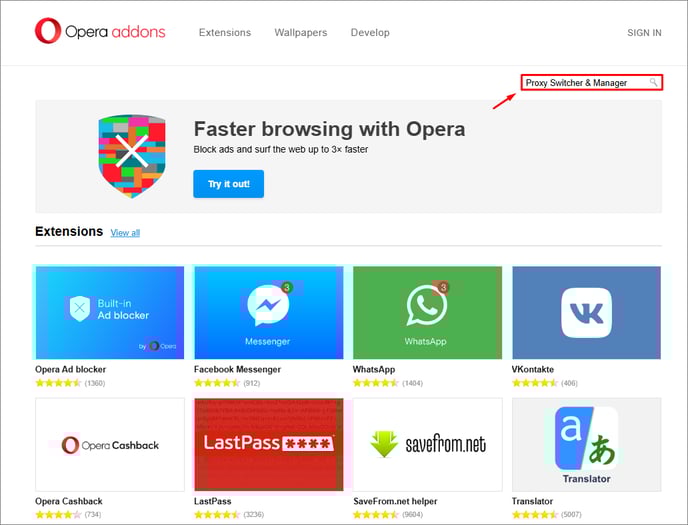Click the (3236) review count
Image resolution: width=688 pixels, height=525 pixels.
[x=254, y=514]
